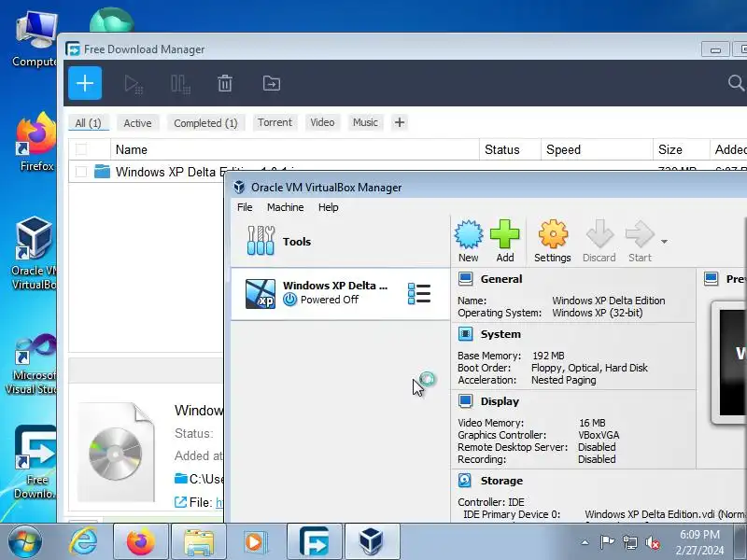This screenshot has width=747, height=560.
Task: Click the Windows XP Delta download folder icon
Action: 102,172
